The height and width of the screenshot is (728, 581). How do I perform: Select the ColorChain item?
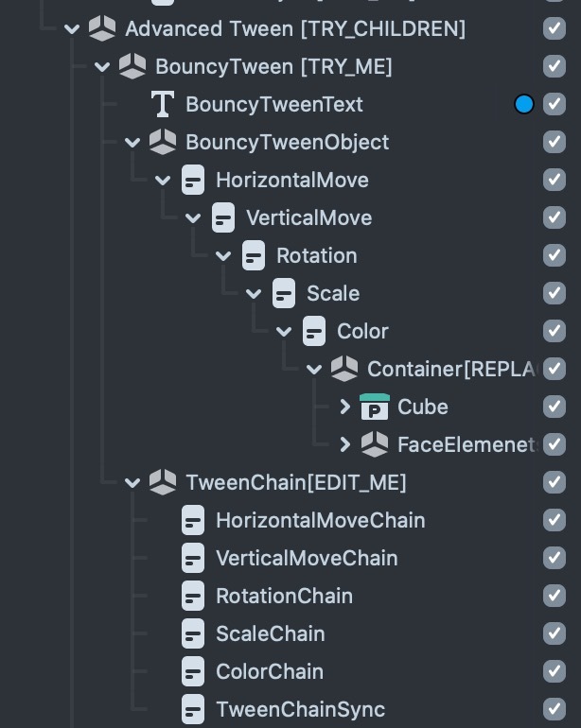click(x=270, y=671)
